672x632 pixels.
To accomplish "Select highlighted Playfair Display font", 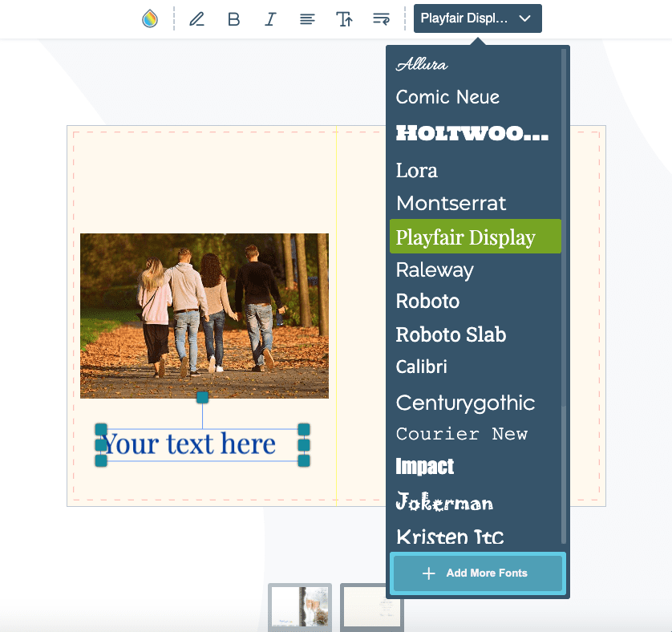I will click(476, 237).
